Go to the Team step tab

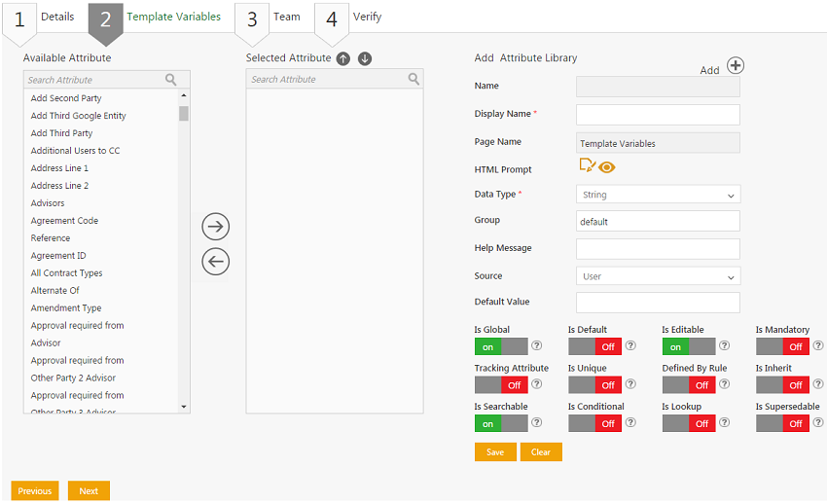click(x=286, y=17)
